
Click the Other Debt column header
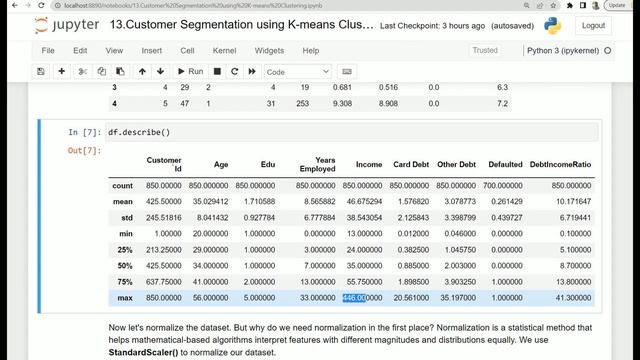[456, 164]
